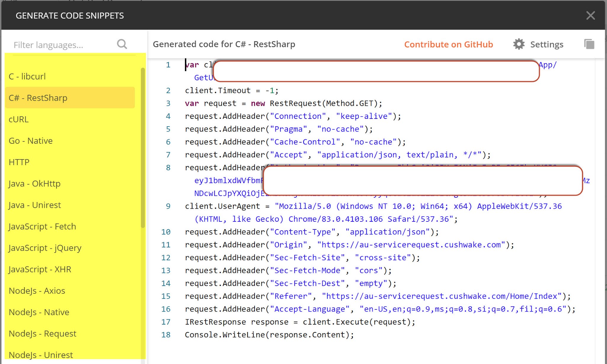Select HTTP in the language list
The image size is (607, 364).
(x=19, y=162)
